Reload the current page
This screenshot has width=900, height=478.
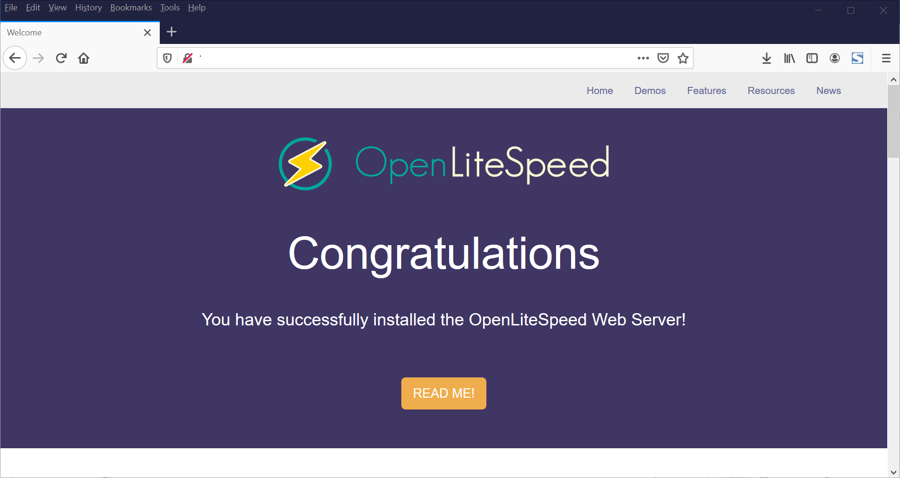point(61,58)
